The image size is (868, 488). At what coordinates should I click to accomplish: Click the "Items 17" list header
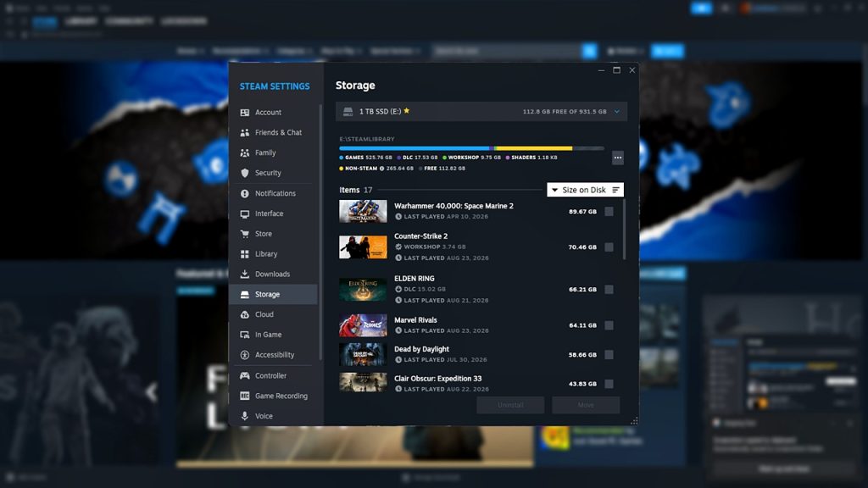tap(356, 190)
